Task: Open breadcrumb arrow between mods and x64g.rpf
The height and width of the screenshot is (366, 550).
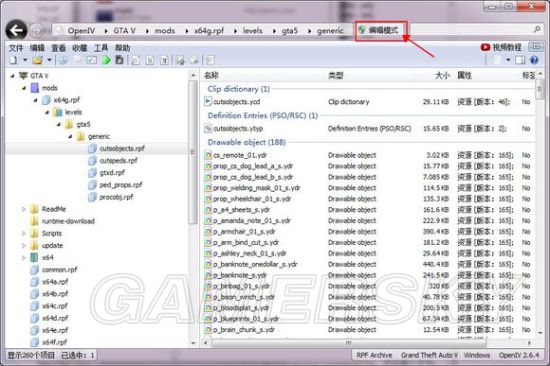Action: pos(187,31)
